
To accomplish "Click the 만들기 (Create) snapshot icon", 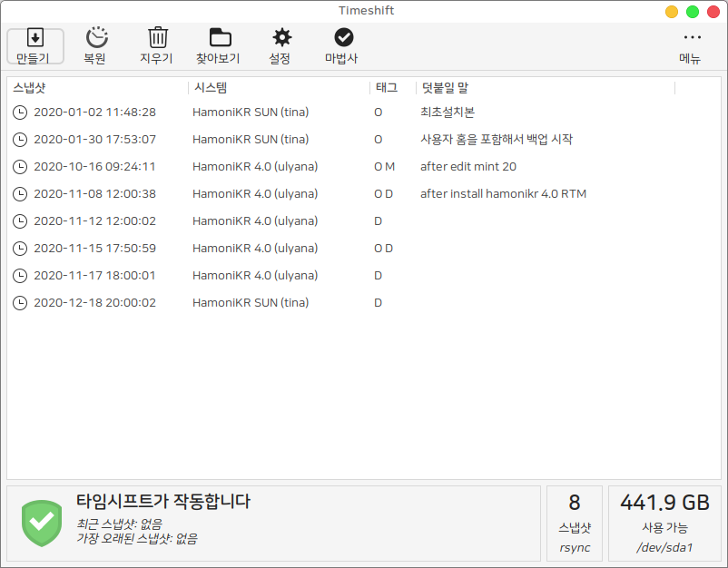I will [x=35, y=38].
